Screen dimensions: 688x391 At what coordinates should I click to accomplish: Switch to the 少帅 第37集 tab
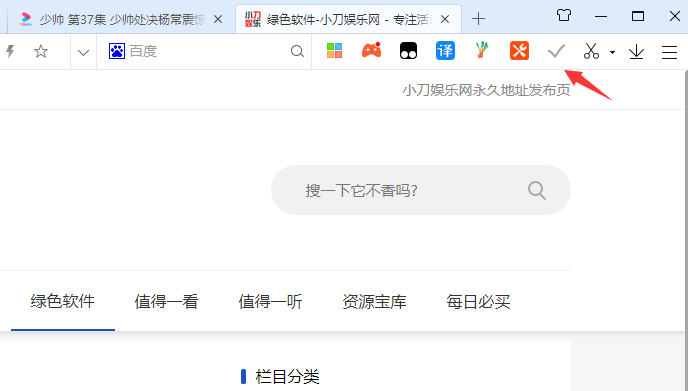click(121, 19)
